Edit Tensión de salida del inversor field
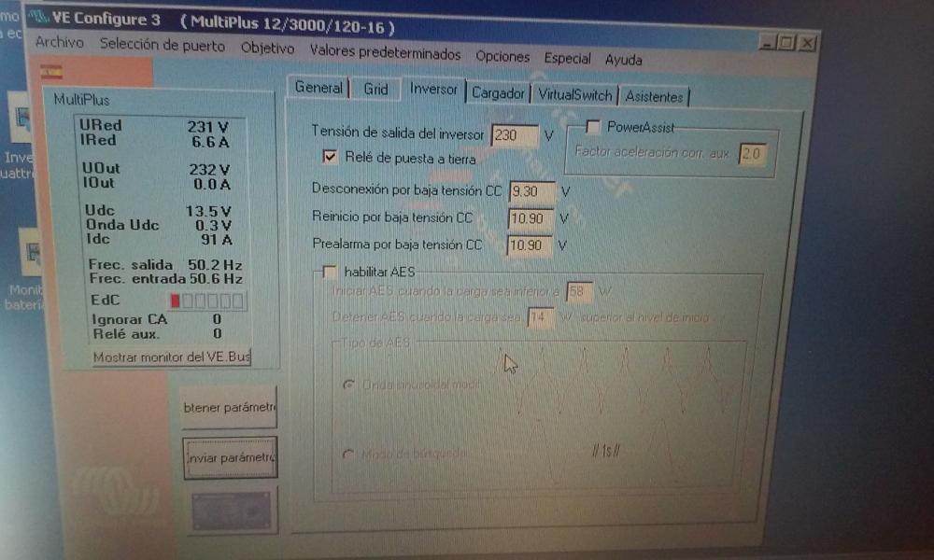Image resolution: width=934 pixels, height=560 pixels. (x=515, y=135)
